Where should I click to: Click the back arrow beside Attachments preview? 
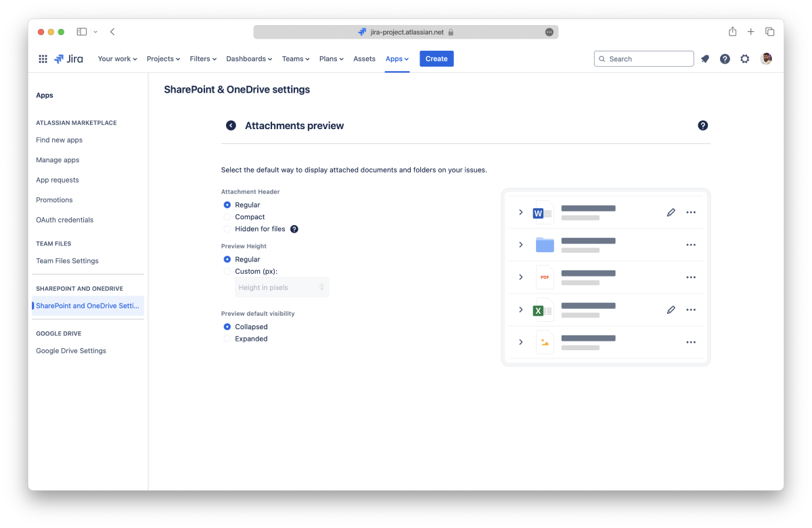[231, 126]
